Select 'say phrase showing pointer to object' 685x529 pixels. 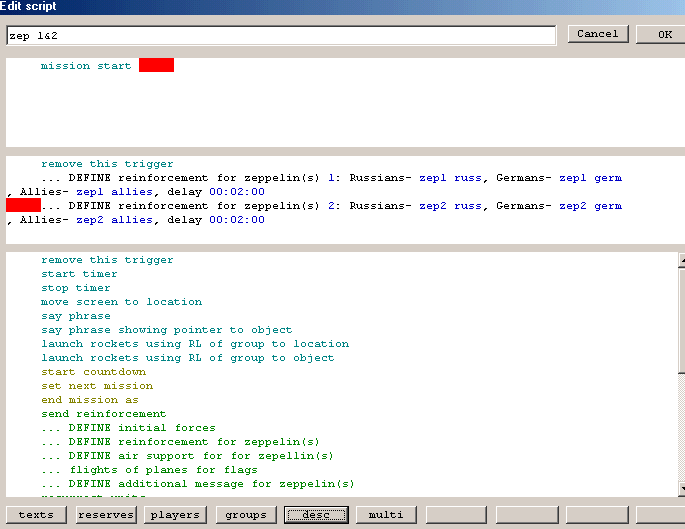click(166, 330)
